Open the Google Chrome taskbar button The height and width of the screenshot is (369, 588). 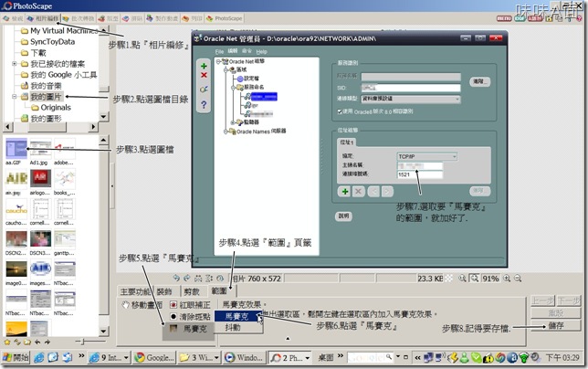(x=155, y=358)
